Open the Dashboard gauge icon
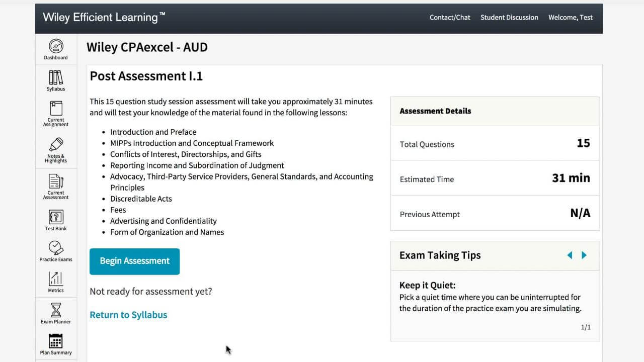Screen dimensions: 644x362 (56, 46)
